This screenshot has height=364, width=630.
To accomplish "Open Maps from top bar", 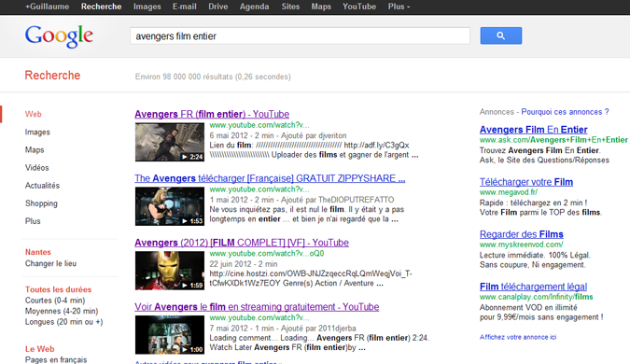I will tap(321, 7).
